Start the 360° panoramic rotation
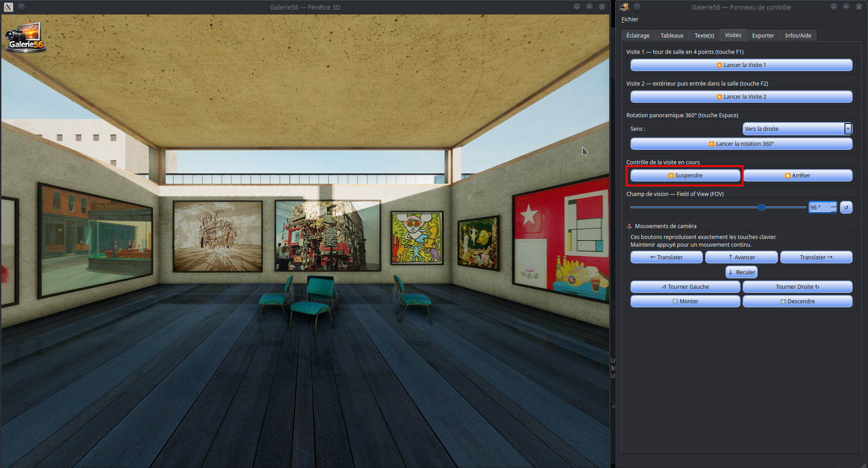This screenshot has width=868, height=468. 741,144
